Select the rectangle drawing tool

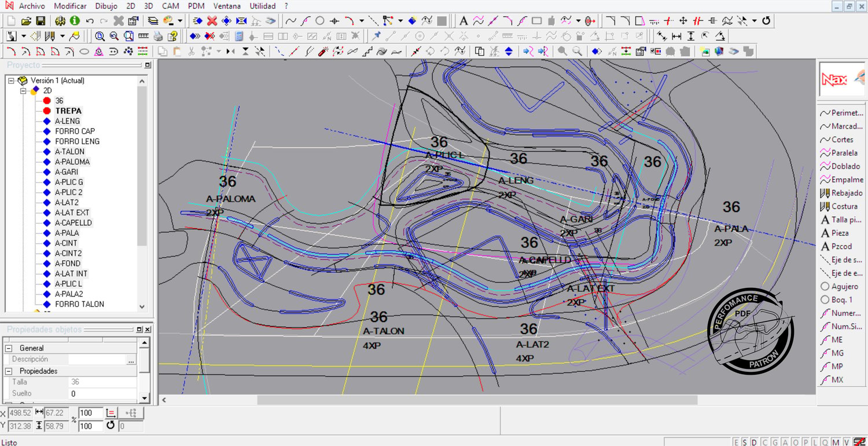pyautogui.click(x=536, y=20)
